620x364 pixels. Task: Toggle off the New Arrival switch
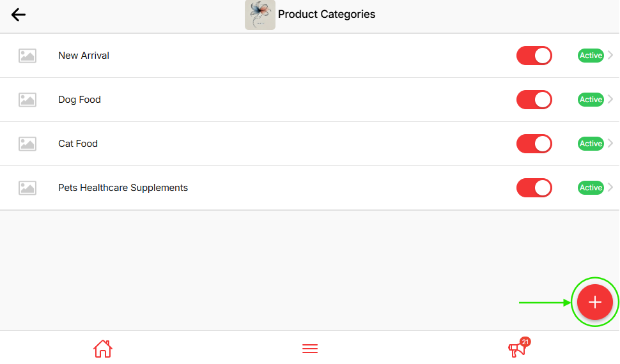coord(534,56)
